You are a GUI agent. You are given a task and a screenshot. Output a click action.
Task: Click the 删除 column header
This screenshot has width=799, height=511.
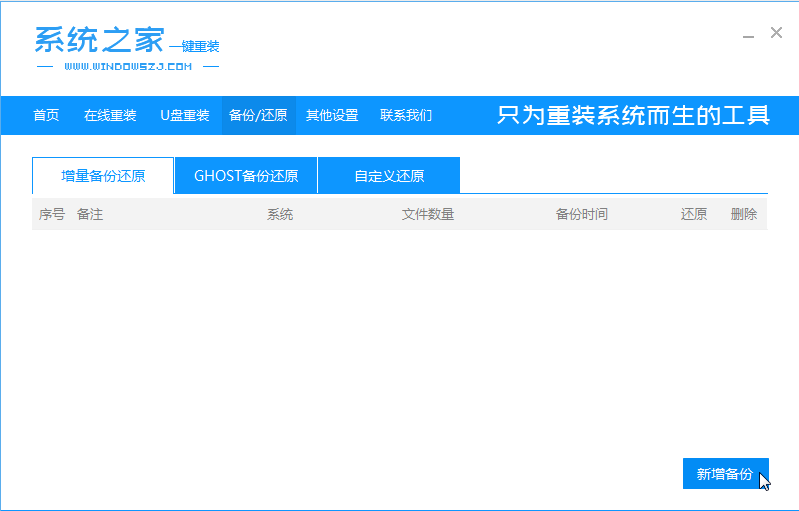(743, 214)
